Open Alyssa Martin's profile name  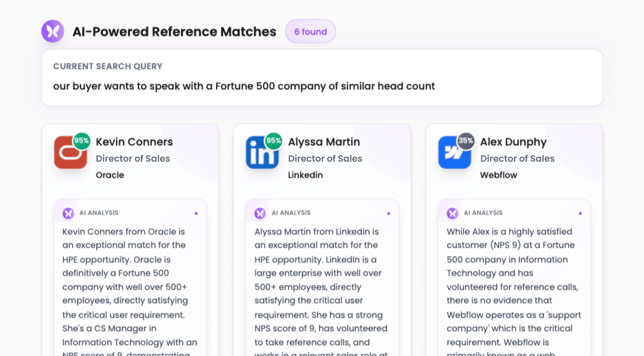click(x=324, y=142)
